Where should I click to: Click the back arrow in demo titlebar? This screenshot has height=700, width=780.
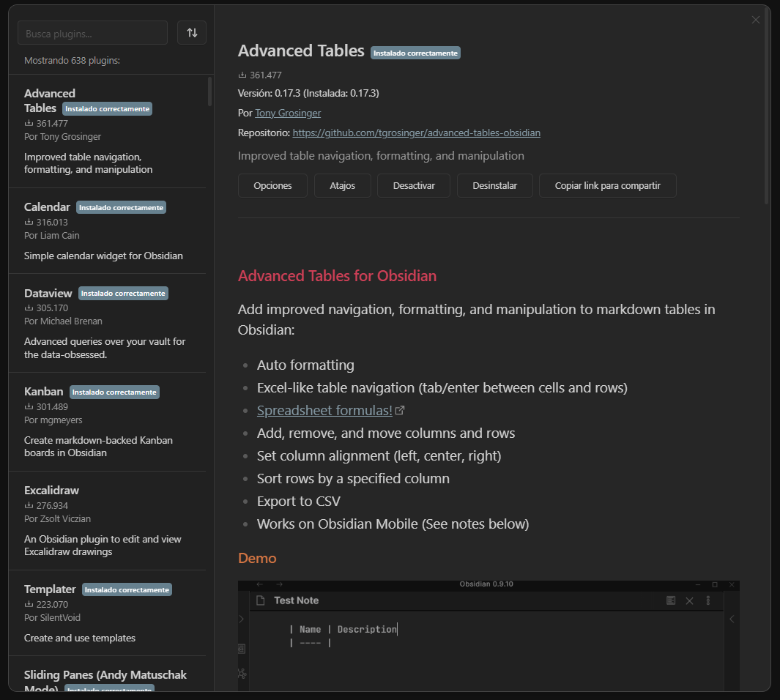point(260,584)
